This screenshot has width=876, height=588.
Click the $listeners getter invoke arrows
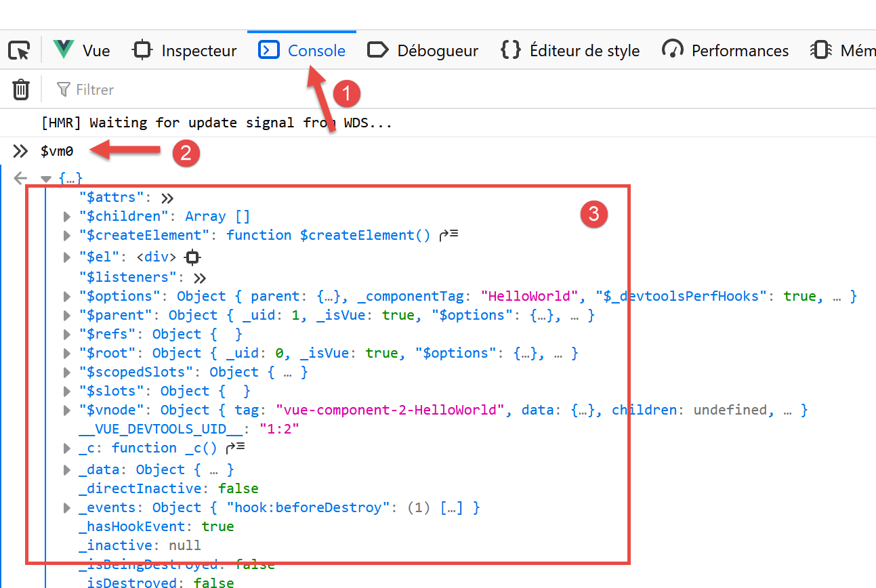199,278
